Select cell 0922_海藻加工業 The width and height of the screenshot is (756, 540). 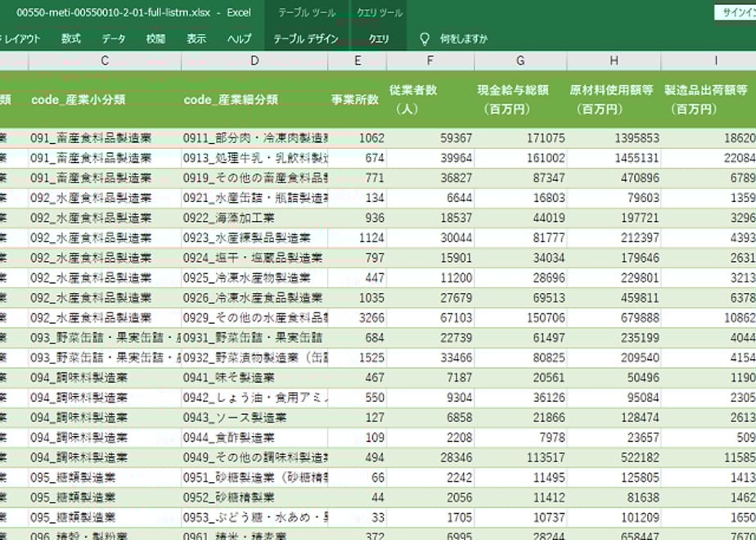[x=254, y=218]
